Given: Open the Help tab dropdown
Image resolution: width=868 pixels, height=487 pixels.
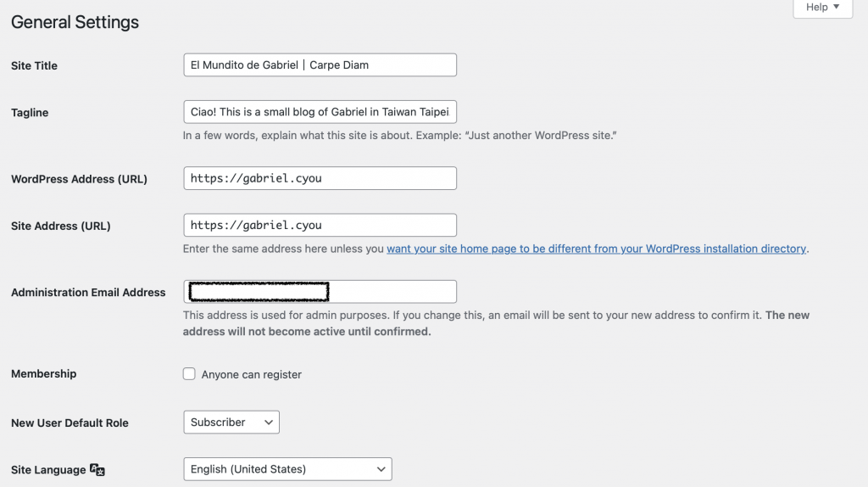Looking at the screenshot, I should click(x=822, y=8).
